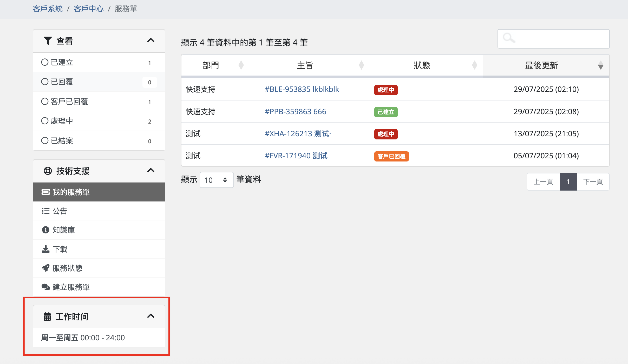Click the rocket icon for 服務狀態

coord(45,268)
